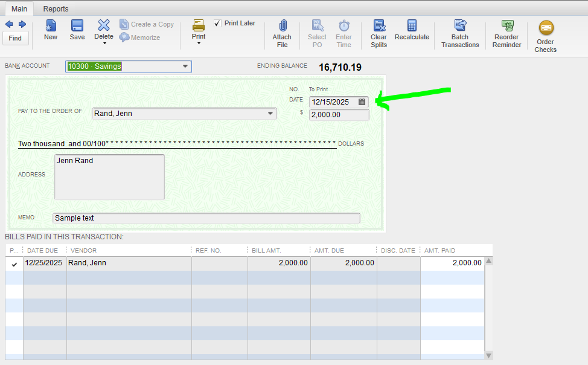The image size is (588, 365).
Task: Toggle the checkmark on the Rand, Jenn bill row
Action: [14, 264]
